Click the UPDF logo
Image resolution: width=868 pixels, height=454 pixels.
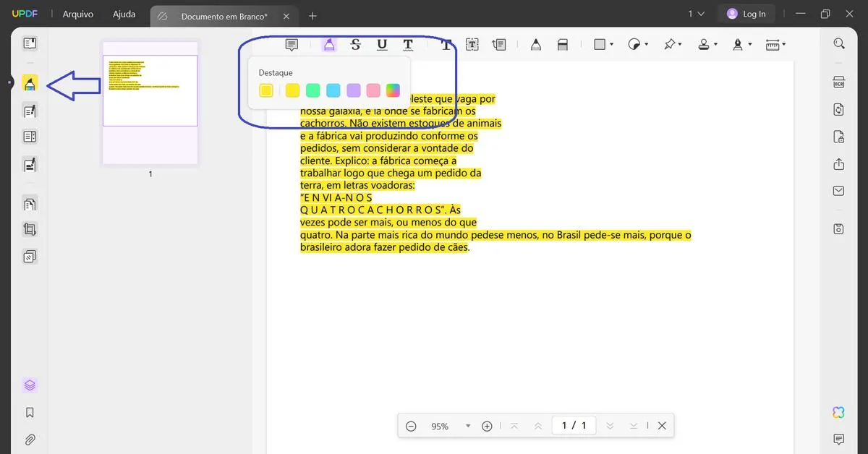(x=26, y=14)
